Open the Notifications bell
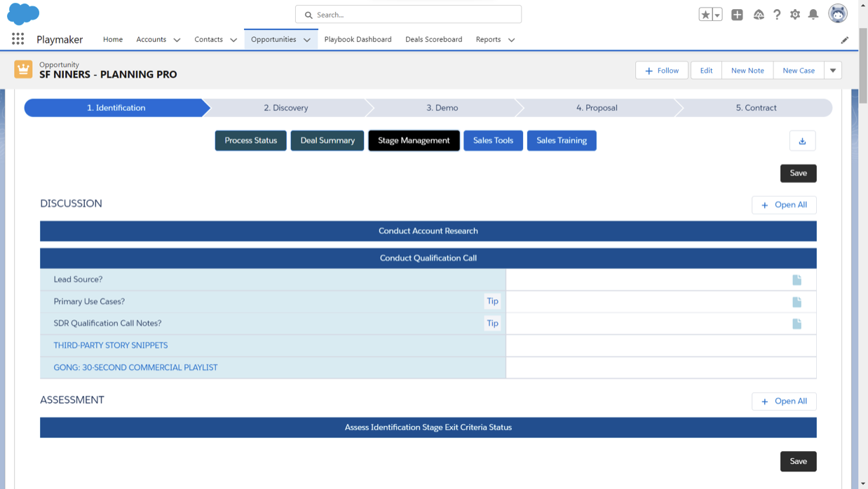The height and width of the screenshot is (489, 868). 813,14
